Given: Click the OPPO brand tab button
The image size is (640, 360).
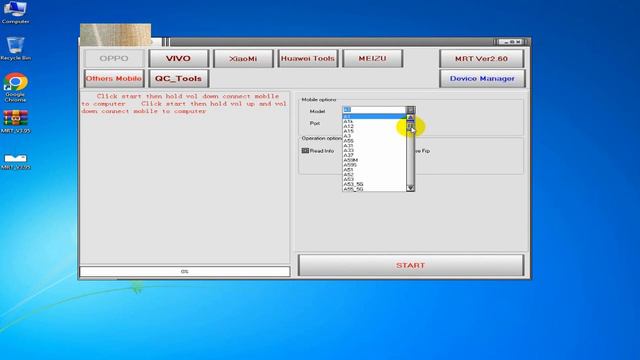Looking at the screenshot, I should tap(114, 58).
